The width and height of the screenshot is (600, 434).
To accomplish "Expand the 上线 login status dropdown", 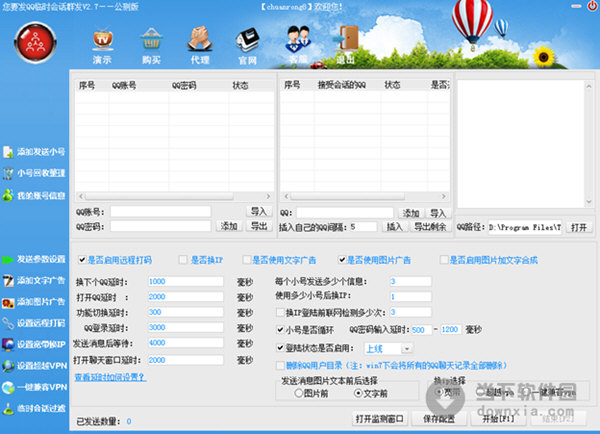I will click(407, 348).
